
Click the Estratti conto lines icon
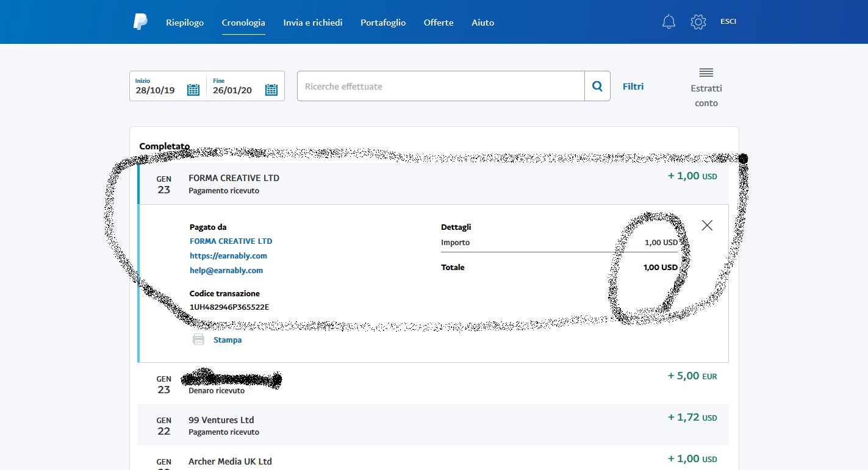(x=706, y=73)
